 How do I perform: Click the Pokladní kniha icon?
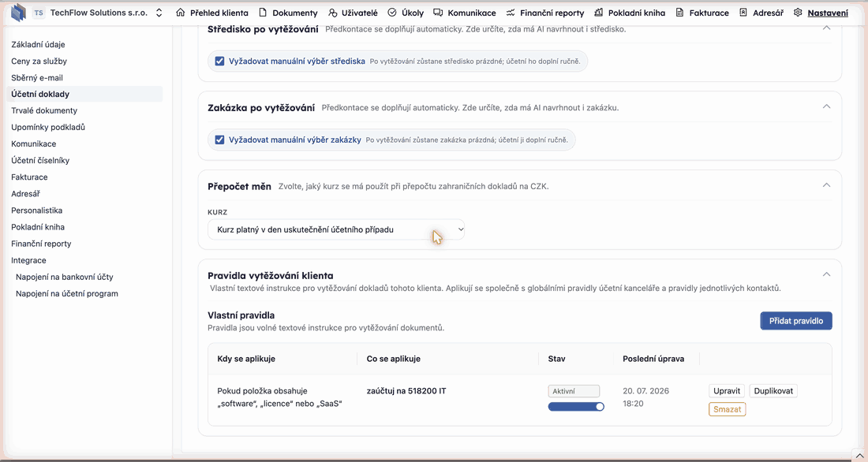point(598,13)
